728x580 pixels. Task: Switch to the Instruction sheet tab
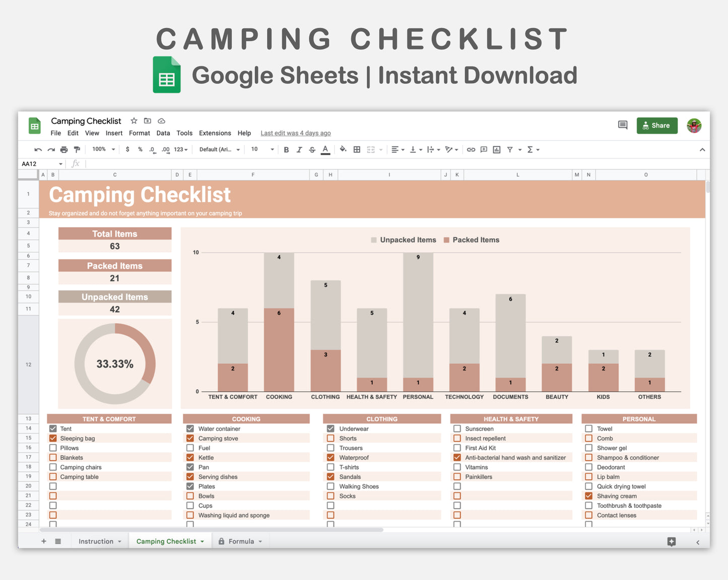pos(97,541)
